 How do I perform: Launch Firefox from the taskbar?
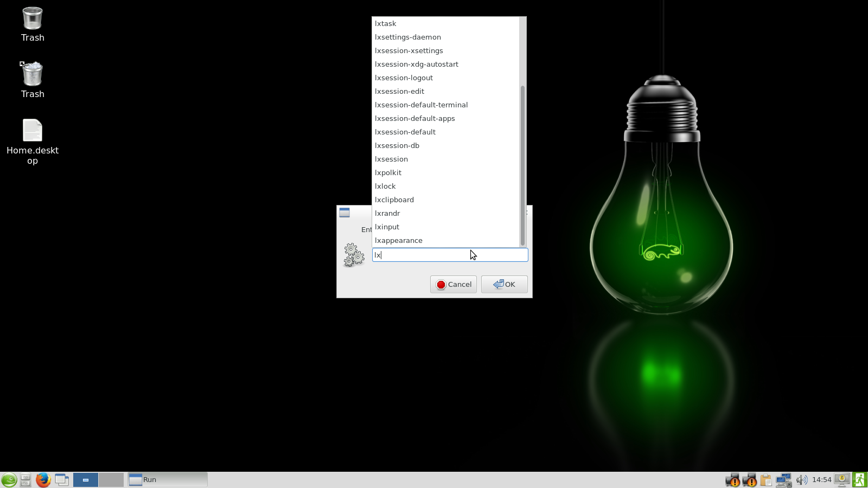[43, 480]
